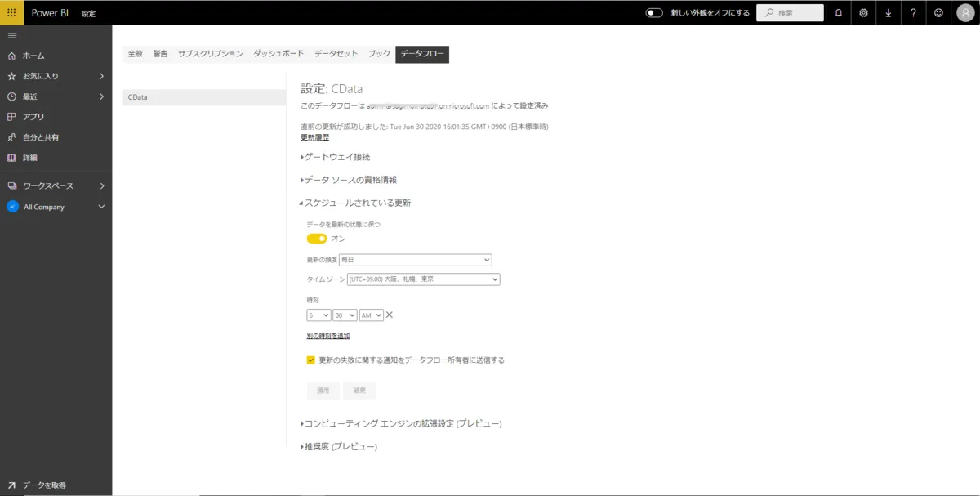Open the 更新履歴 link
This screenshot has width=980, height=496.
(314, 137)
